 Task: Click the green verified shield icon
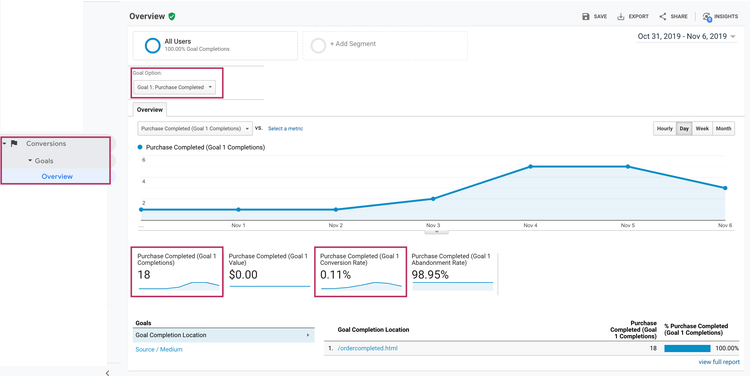point(172,16)
